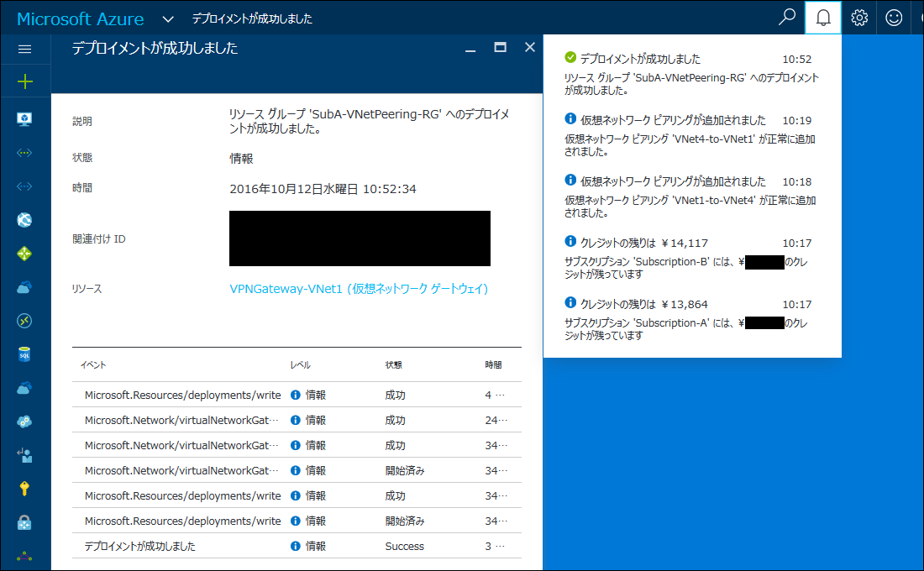Viewport: 924px width, 571px height.
Task: Open the SQL databases sidebar icon
Action: (24, 354)
